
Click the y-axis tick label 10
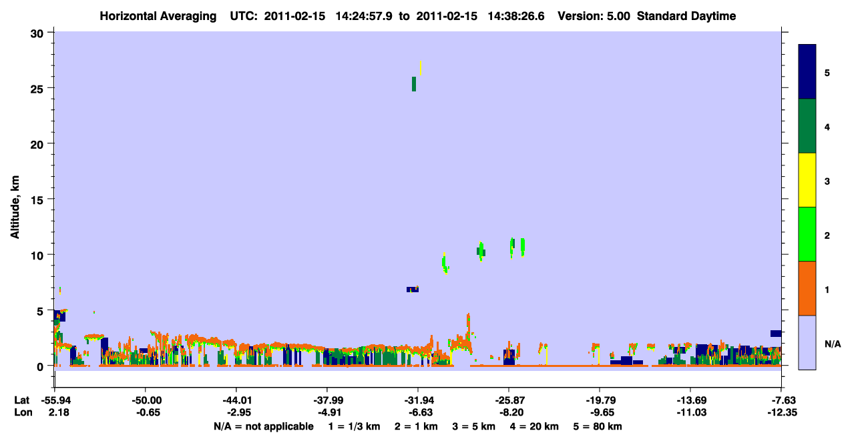click(x=38, y=255)
